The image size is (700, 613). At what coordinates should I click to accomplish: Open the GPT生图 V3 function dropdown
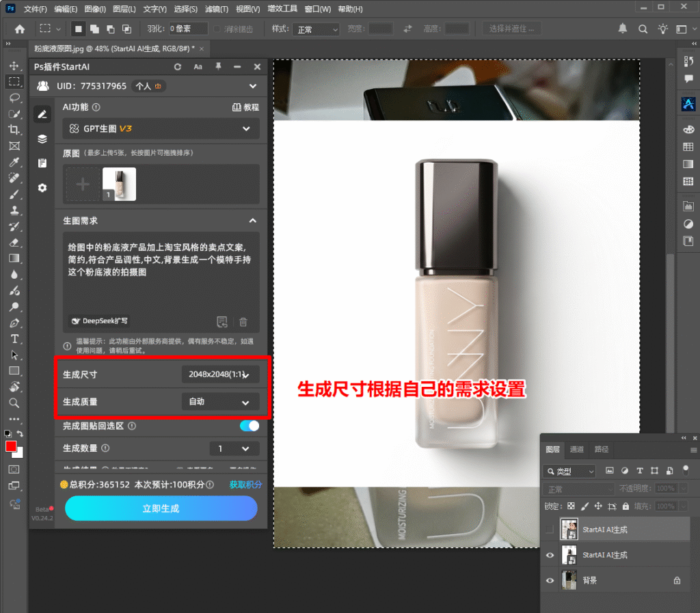click(x=161, y=128)
